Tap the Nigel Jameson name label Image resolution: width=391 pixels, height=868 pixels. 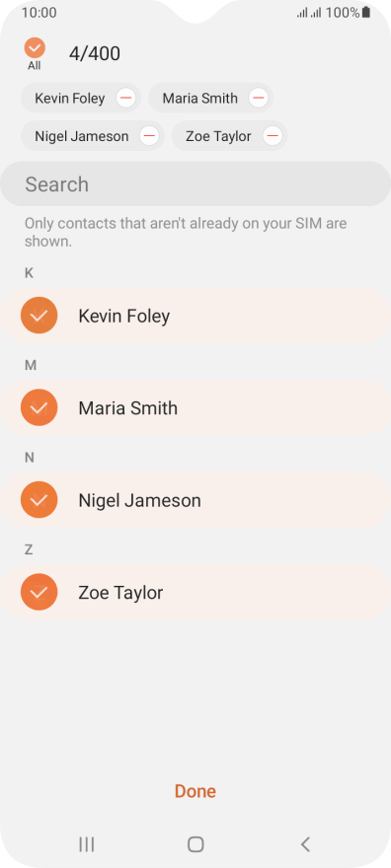tap(139, 500)
